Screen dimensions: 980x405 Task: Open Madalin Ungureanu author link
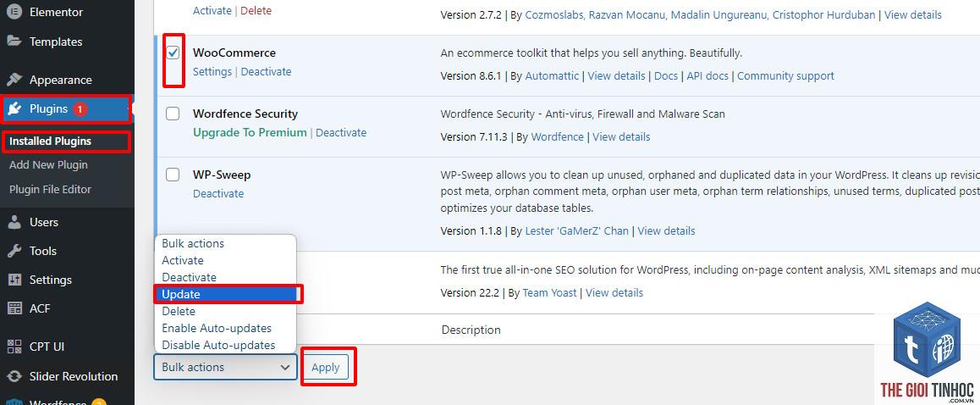point(718,14)
